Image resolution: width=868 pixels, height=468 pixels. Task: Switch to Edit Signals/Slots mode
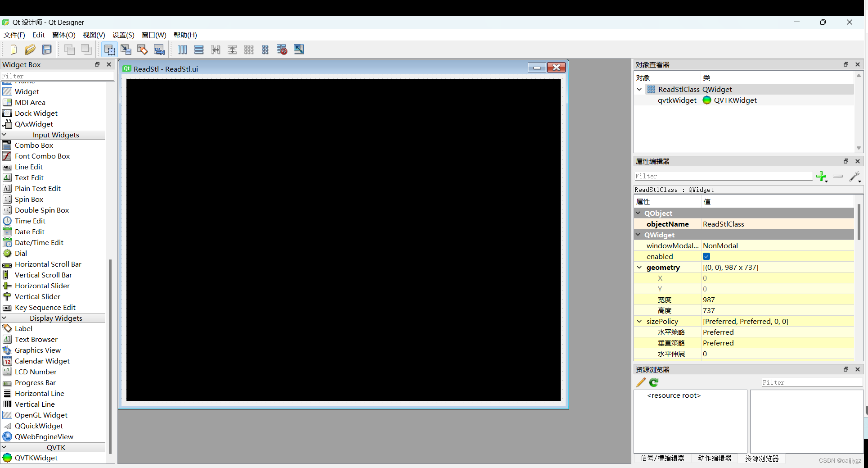point(126,50)
